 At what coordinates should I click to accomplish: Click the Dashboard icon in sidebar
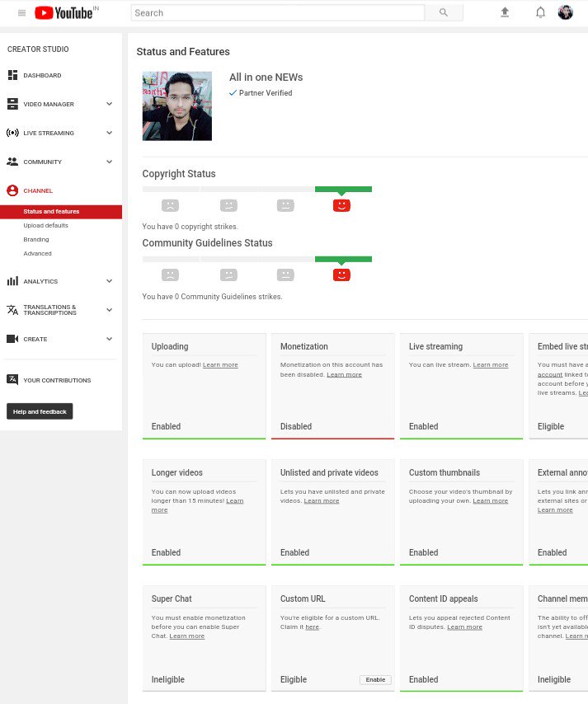(x=12, y=75)
